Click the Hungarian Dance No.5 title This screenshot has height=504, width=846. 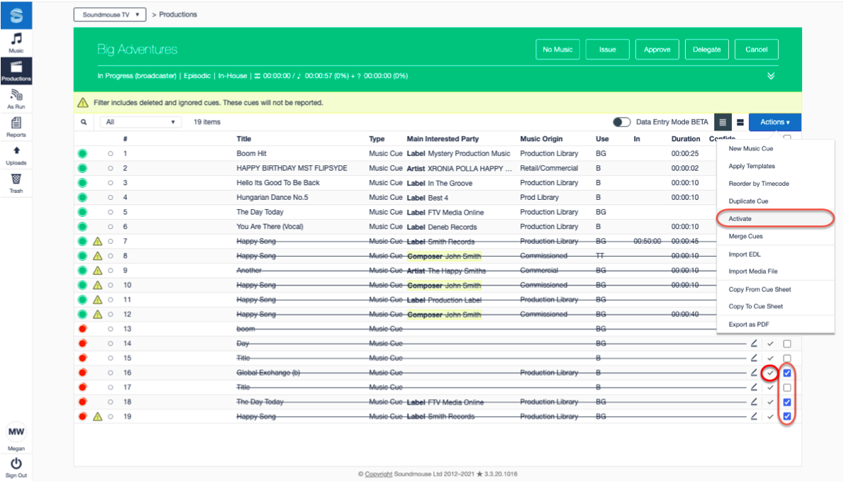pyautogui.click(x=272, y=198)
